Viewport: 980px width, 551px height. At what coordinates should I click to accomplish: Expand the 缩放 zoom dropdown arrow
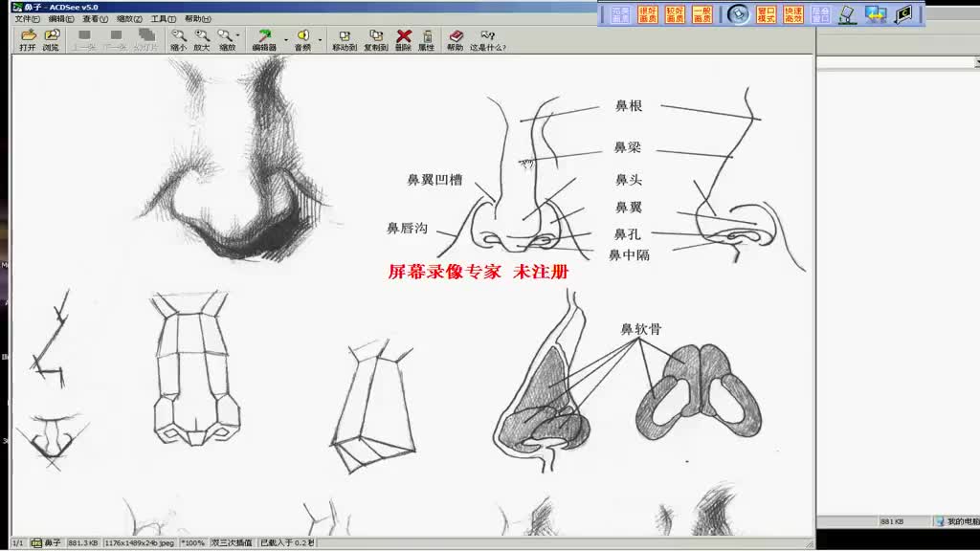point(238,37)
